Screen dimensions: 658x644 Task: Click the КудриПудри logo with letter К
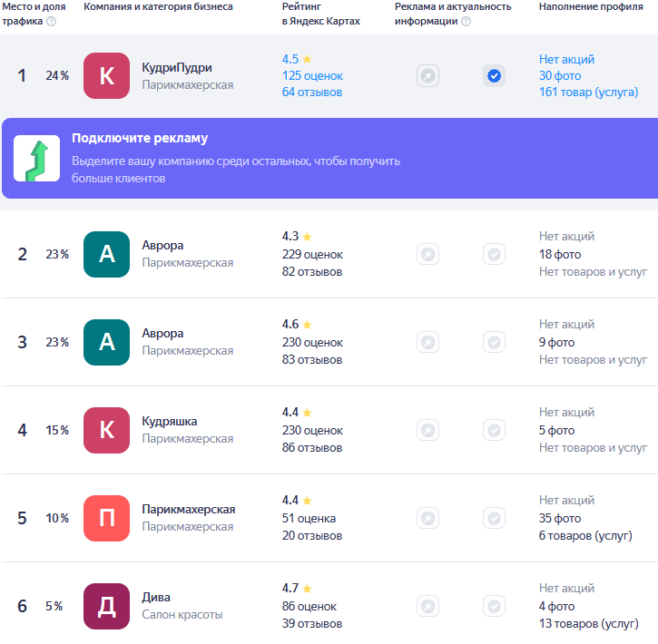click(106, 76)
